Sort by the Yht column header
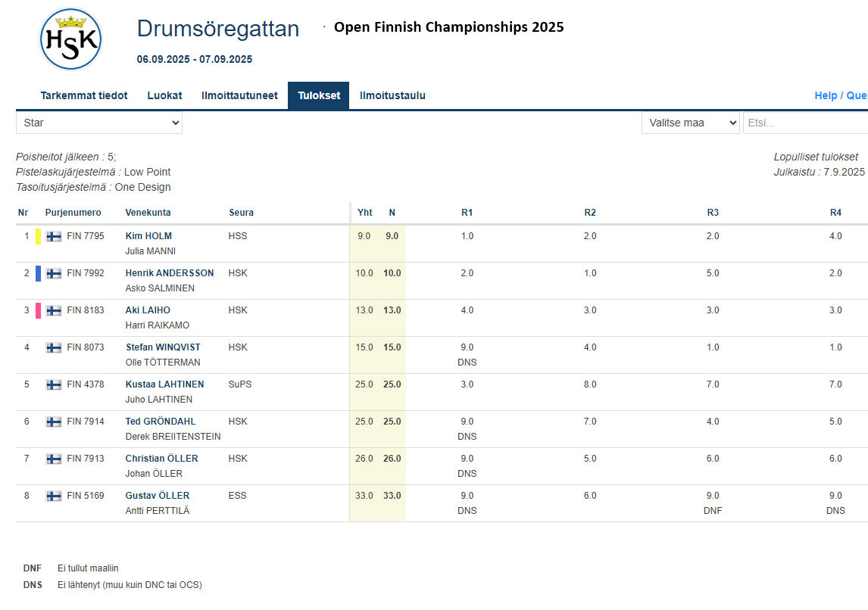This screenshot has width=868, height=610. click(x=364, y=213)
